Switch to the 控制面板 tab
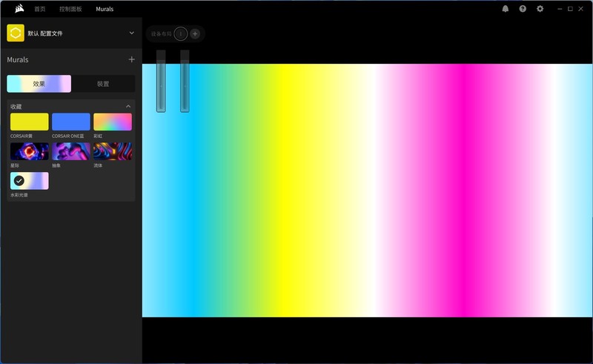 click(x=70, y=9)
